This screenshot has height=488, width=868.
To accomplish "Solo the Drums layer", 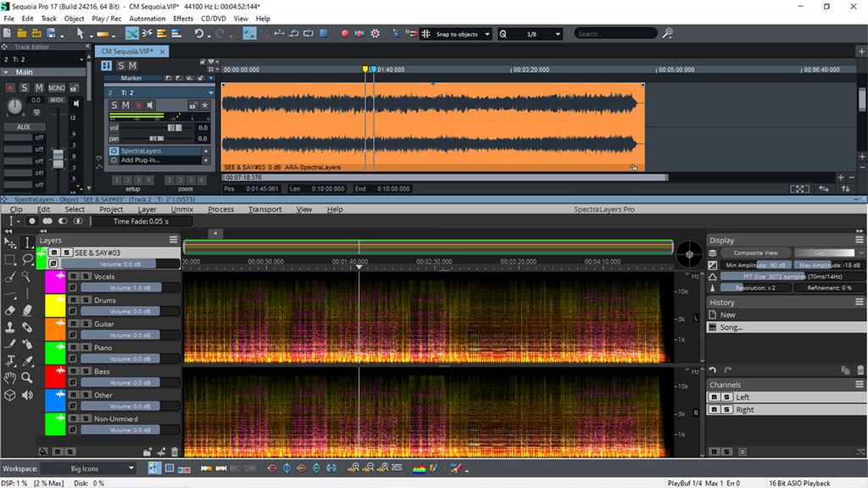I will coord(86,301).
